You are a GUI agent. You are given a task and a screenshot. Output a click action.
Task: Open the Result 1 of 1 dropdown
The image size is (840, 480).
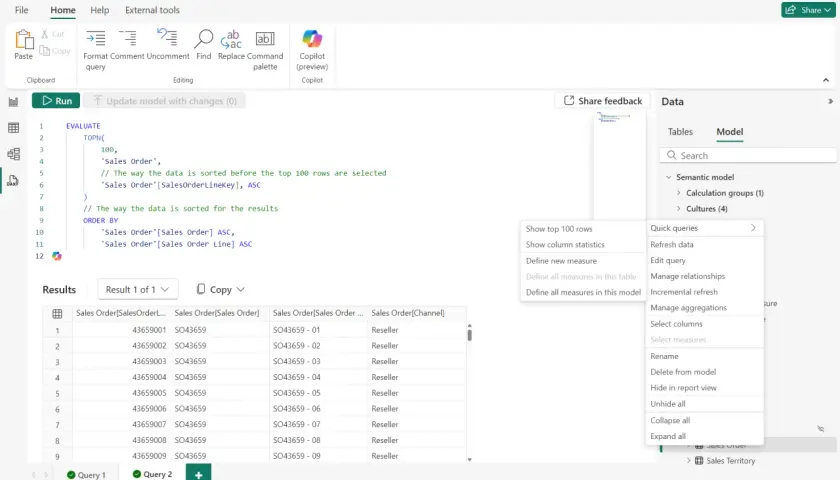click(137, 289)
